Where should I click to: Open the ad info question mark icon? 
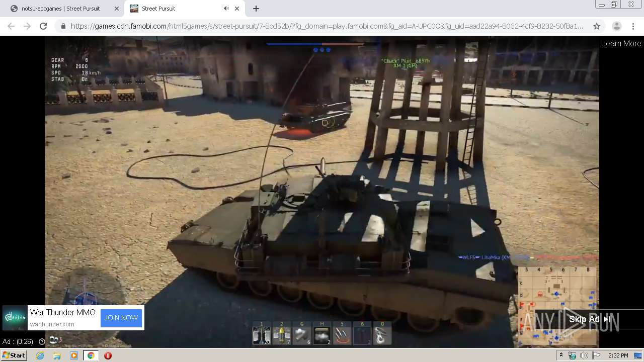pos(42,342)
